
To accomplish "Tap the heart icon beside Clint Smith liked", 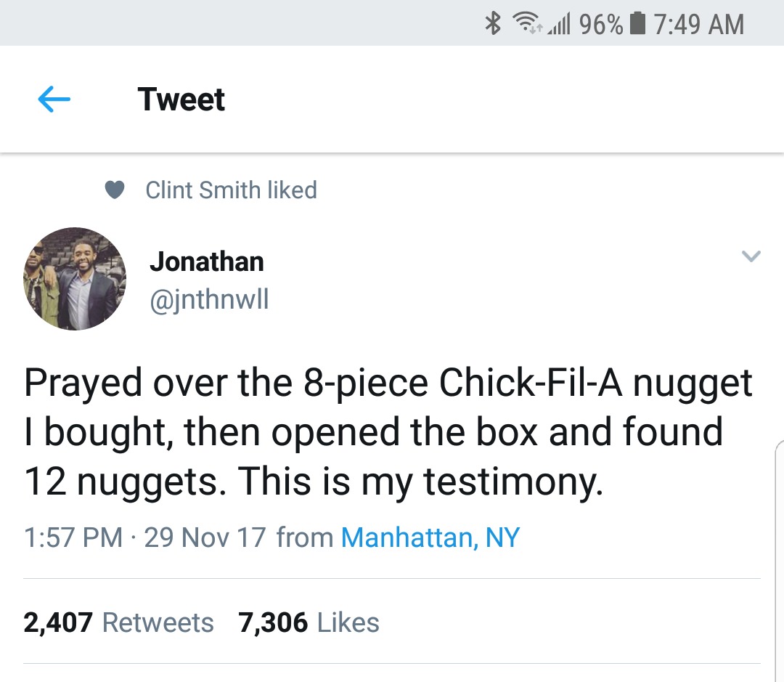I will (115, 190).
